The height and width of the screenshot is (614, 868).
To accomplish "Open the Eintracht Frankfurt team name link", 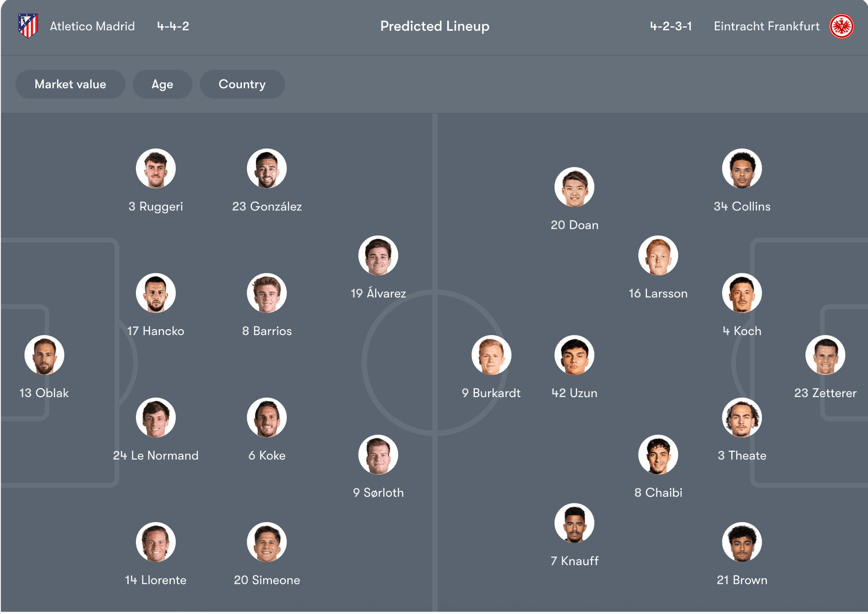I will pyautogui.click(x=766, y=26).
